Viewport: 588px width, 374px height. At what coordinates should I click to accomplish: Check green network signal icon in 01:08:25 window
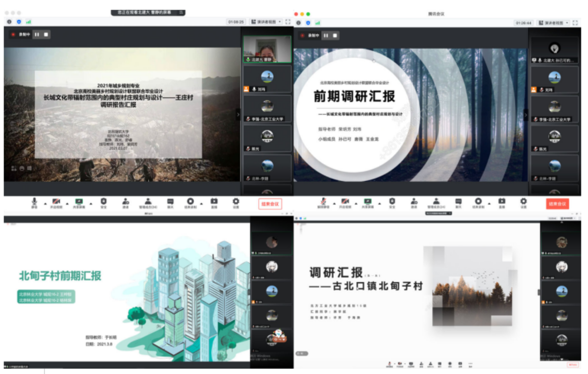pos(29,22)
